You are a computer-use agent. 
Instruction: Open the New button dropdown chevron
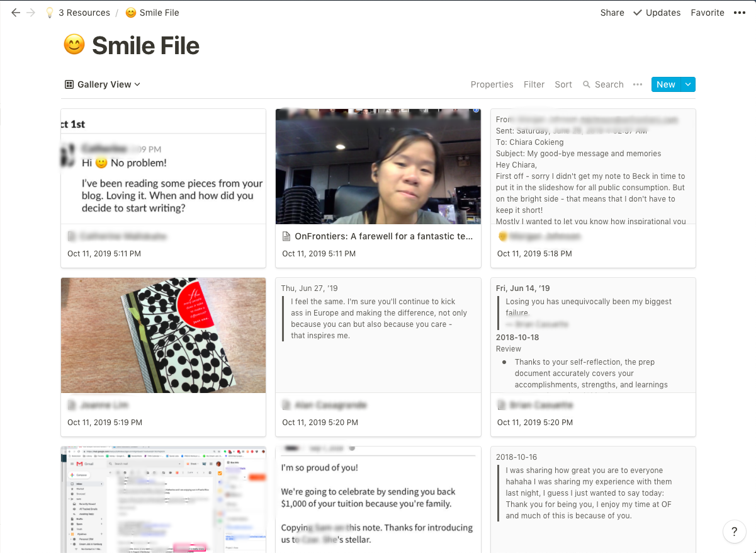click(x=685, y=84)
